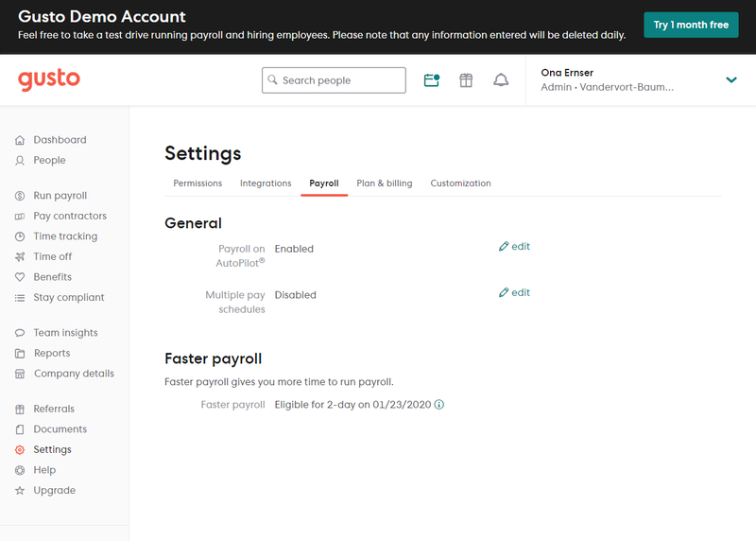Click the Documents page icon
The height and width of the screenshot is (541, 756).
pyautogui.click(x=20, y=429)
